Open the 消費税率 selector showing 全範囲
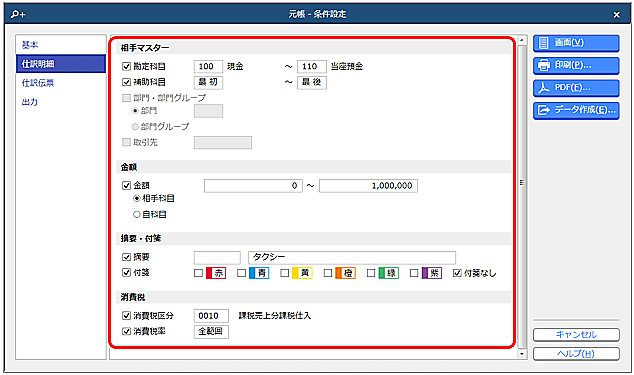634x375 pixels. 211,331
